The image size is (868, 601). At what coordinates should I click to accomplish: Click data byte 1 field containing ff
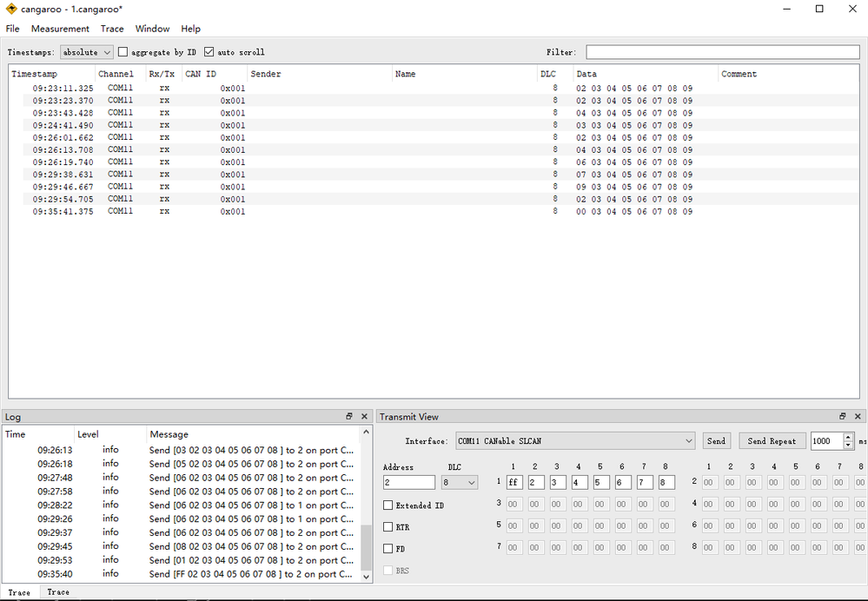coord(514,483)
